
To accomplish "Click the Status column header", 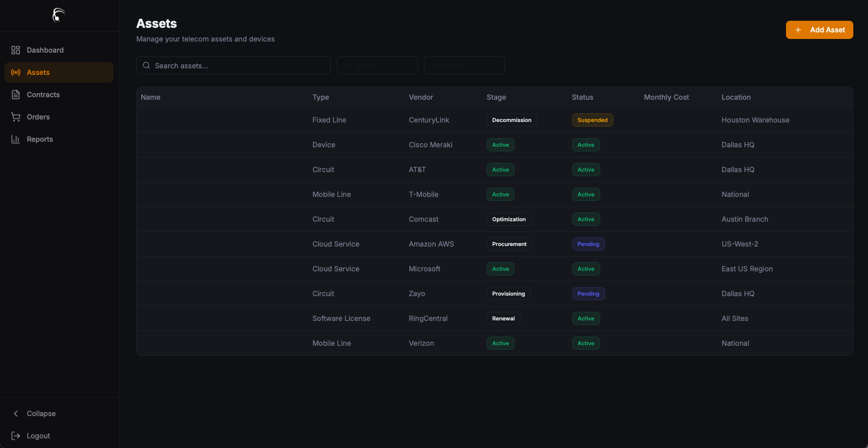I will coord(582,97).
